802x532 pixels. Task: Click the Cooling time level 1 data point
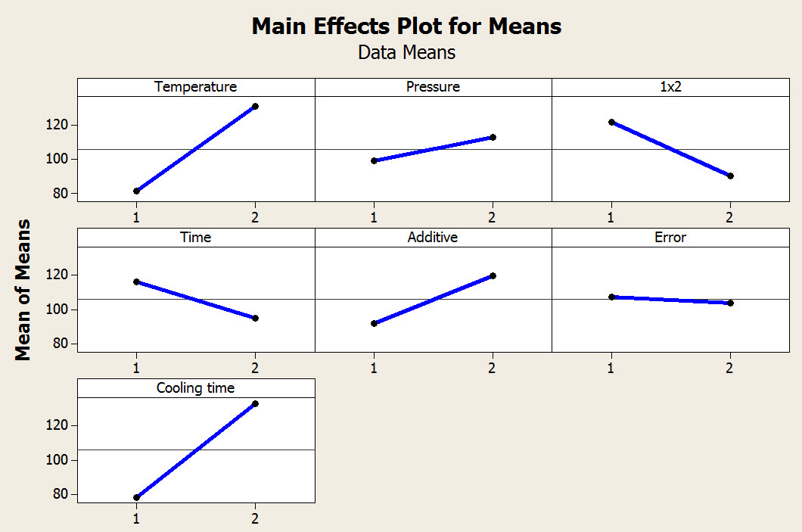click(136, 497)
